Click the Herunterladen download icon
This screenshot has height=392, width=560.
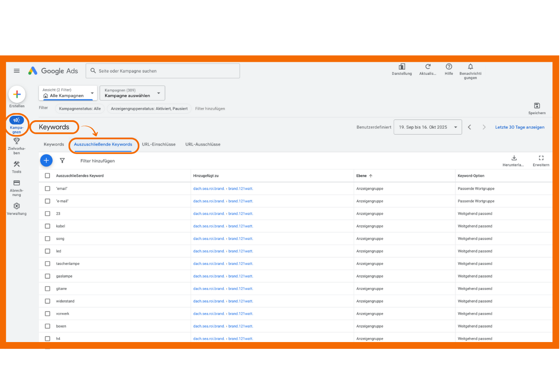tap(514, 158)
